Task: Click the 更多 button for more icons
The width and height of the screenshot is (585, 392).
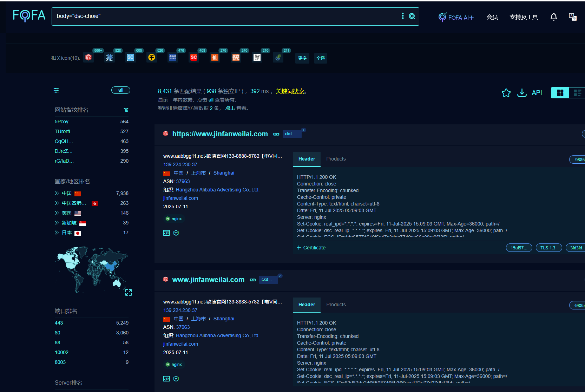Action: tap(302, 58)
